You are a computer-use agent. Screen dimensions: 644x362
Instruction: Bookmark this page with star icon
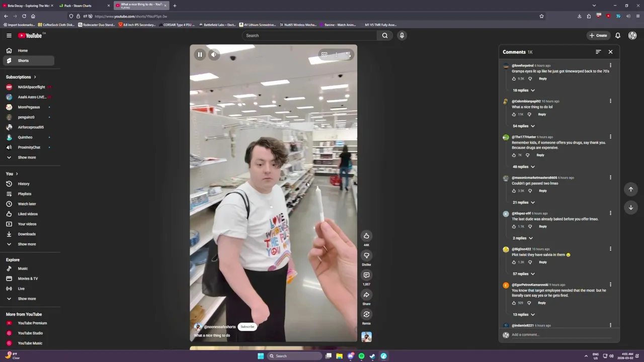[x=541, y=16]
